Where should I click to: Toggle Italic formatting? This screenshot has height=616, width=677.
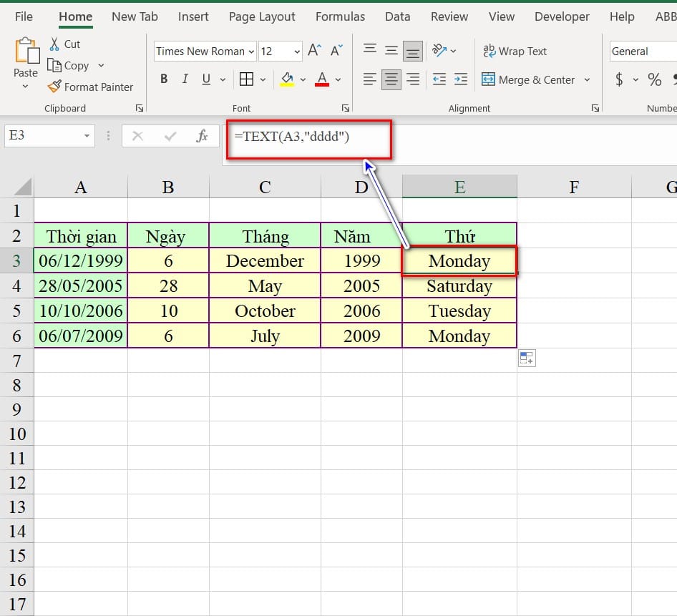[185, 79]
